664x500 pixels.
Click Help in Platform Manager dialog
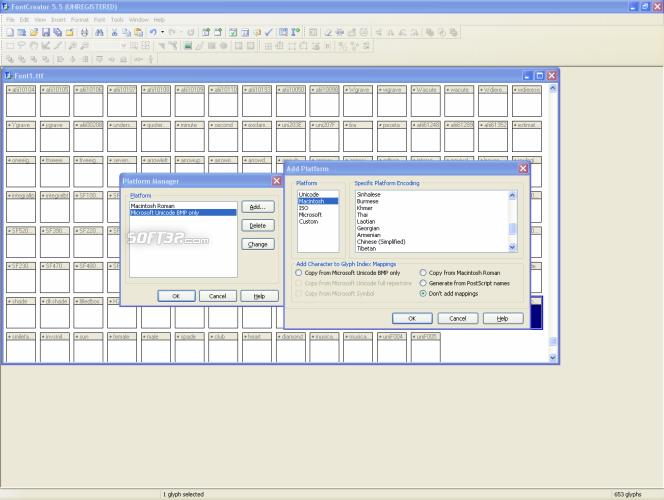pyautogui.click(x=259, y=296)
